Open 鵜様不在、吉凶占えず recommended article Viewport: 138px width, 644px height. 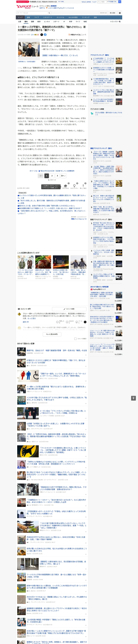(57, 351)
